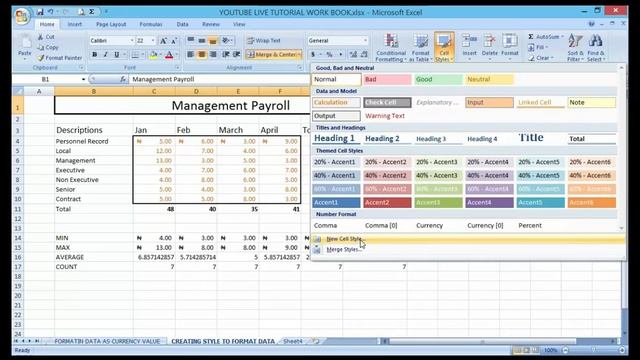Open Conditional Formatting menu
640x360 pixels.
click(391, 48)
